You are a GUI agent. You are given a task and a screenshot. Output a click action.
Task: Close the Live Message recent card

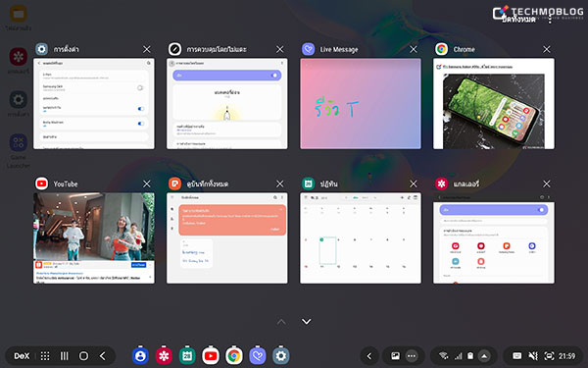click(x=414, y=49)
